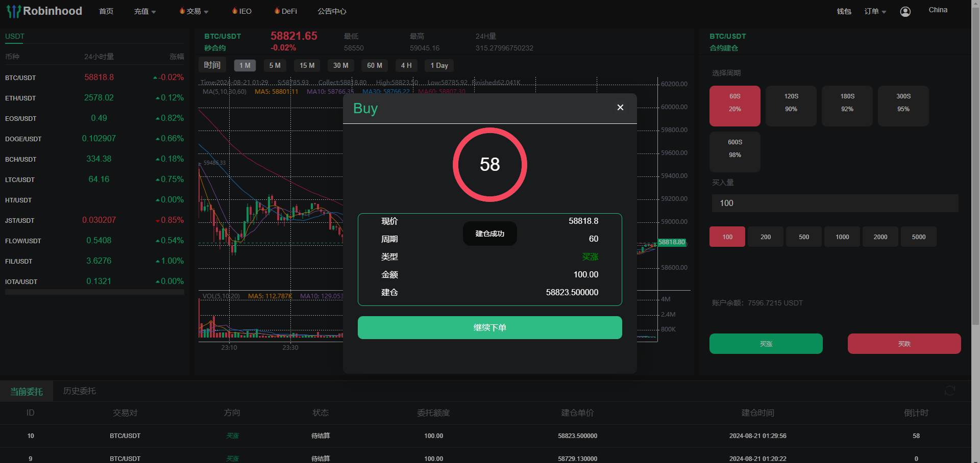This screenshot has height=463, width=980.
Task: Click the Robinhood logo
Action: (44, 11)
